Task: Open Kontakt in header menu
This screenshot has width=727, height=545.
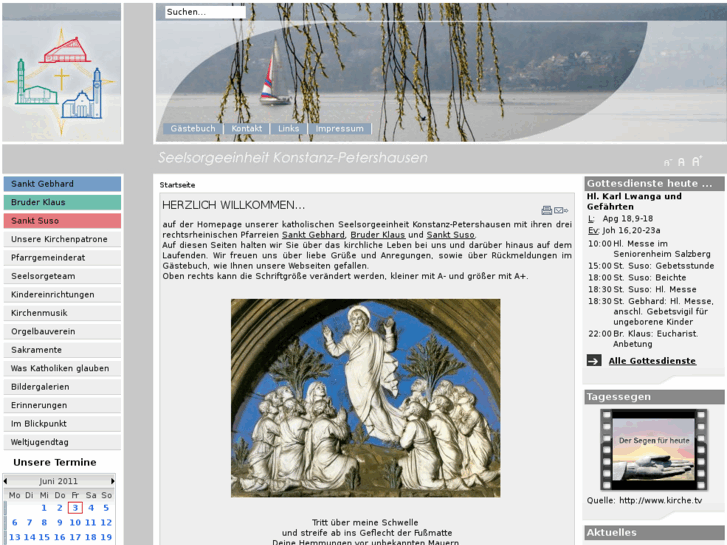Action: 247,128
